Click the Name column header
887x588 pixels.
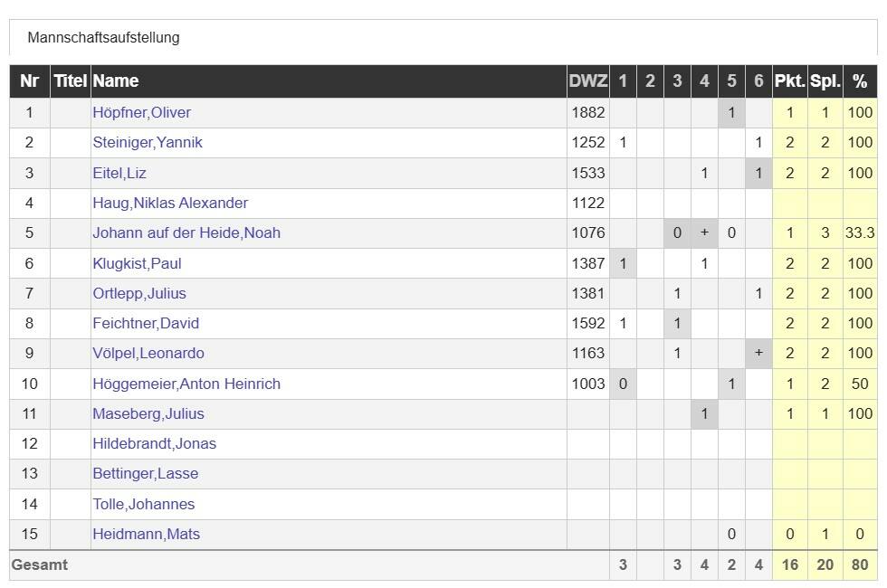pyautogui.click(x=116, y=81)
